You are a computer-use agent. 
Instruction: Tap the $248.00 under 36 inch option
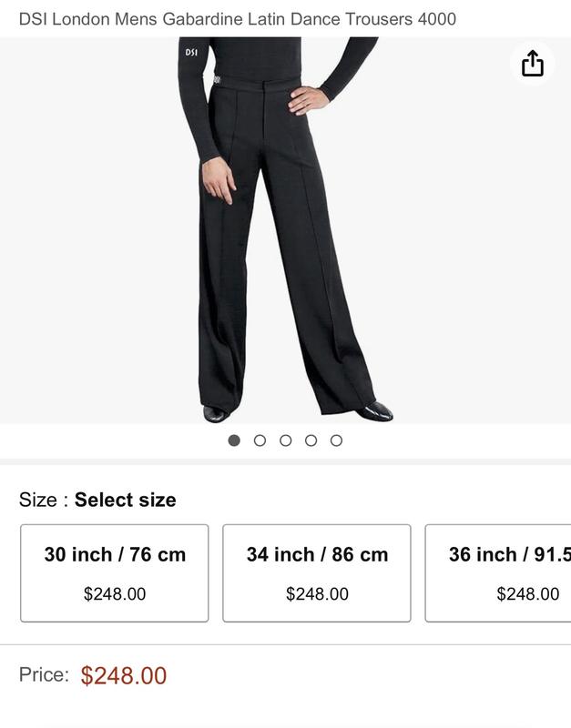point(528,594)
